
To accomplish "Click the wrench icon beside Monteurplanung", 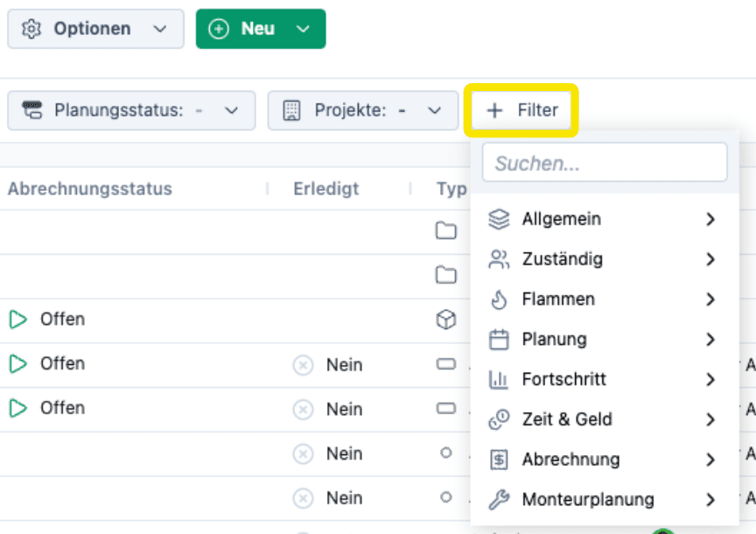I will (499, 499).
